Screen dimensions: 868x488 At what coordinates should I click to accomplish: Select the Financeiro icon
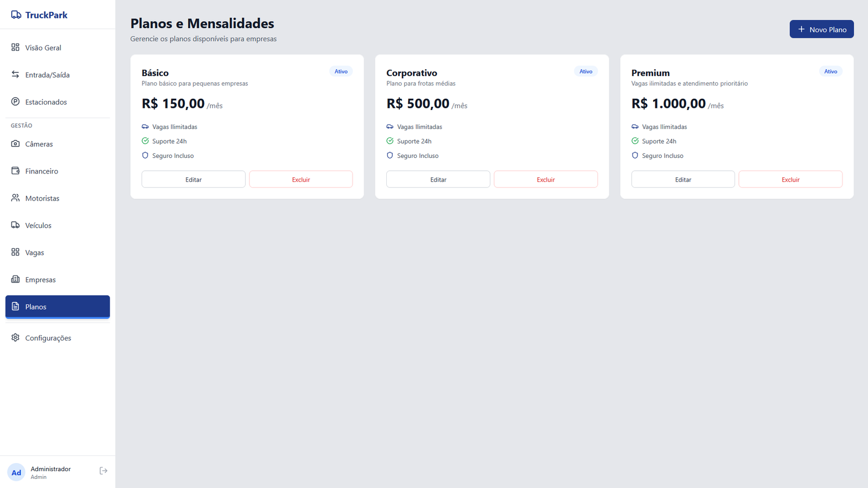[x=15, y=171]
